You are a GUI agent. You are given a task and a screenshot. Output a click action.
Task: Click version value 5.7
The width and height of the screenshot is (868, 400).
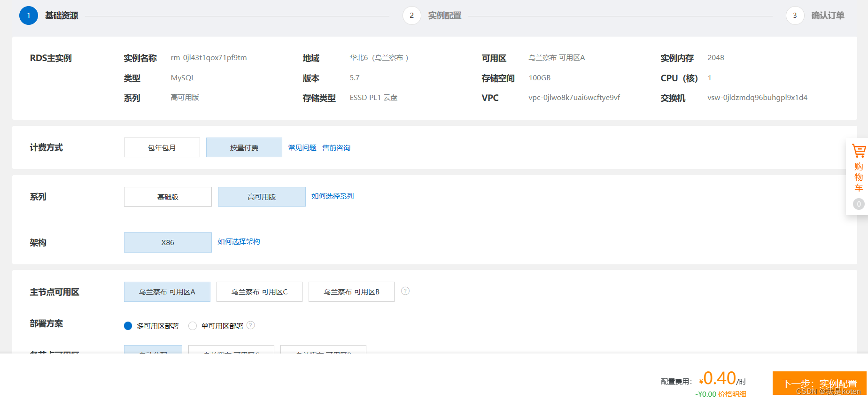pos(354,78)
